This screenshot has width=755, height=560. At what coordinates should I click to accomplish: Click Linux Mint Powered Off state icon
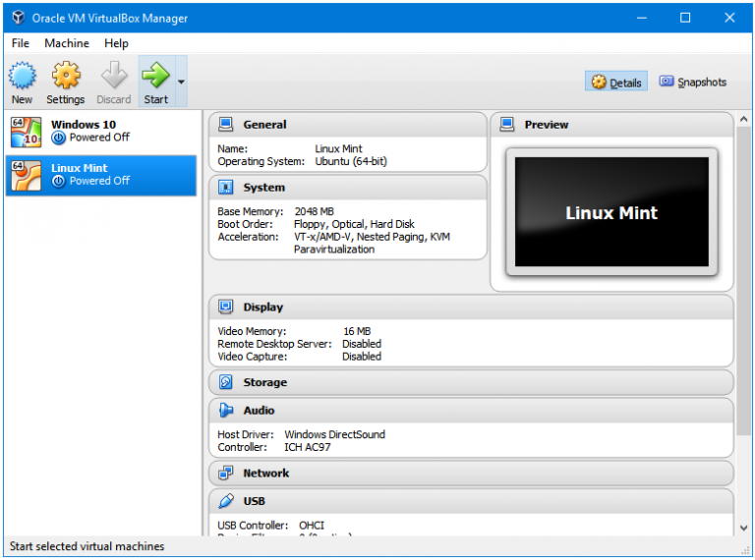[x=58, y=182]
